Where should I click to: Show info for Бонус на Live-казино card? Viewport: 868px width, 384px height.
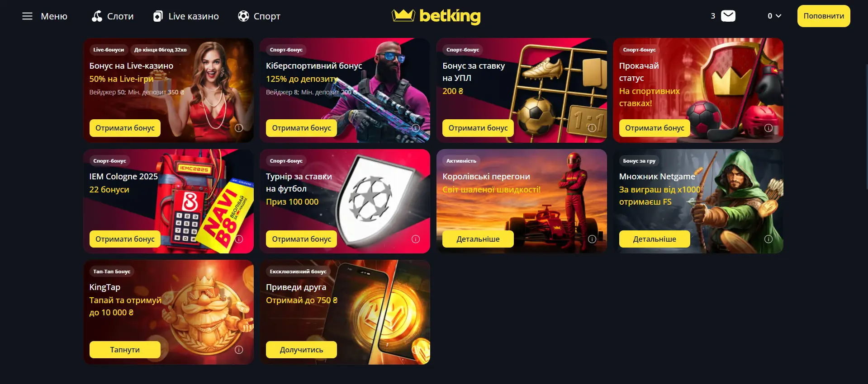point(239,128)
